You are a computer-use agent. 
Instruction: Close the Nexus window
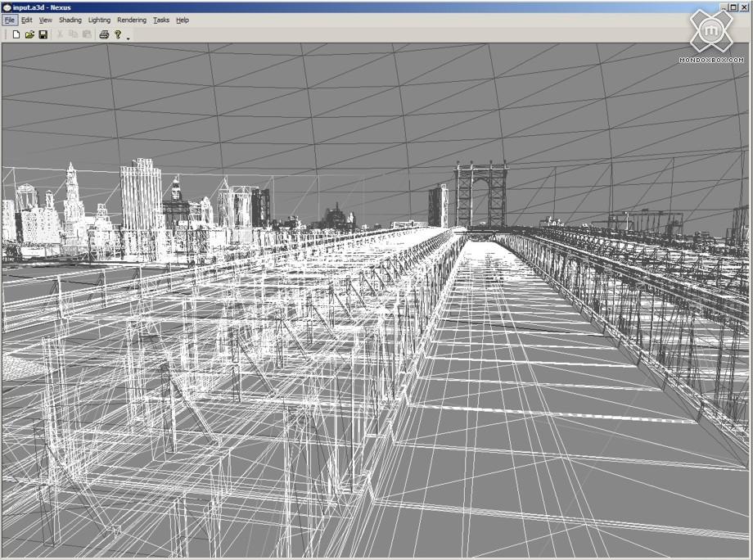tap(744, 7)
